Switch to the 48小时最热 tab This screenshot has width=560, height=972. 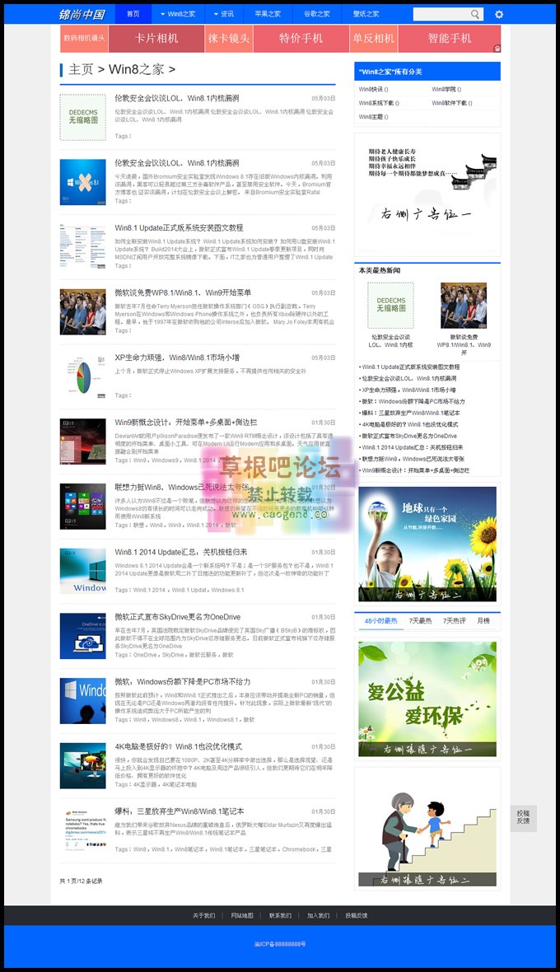(x=380, y=620)
